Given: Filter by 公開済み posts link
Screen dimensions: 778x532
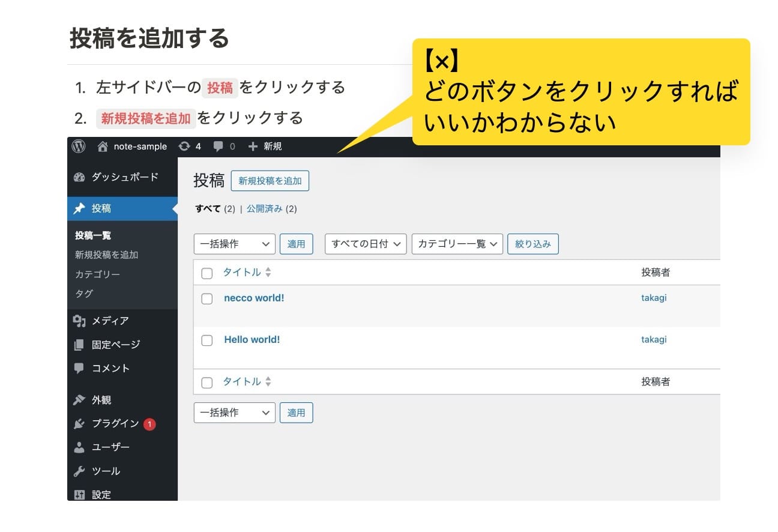Looking at the screenshot, I should (x=265, y=209).
